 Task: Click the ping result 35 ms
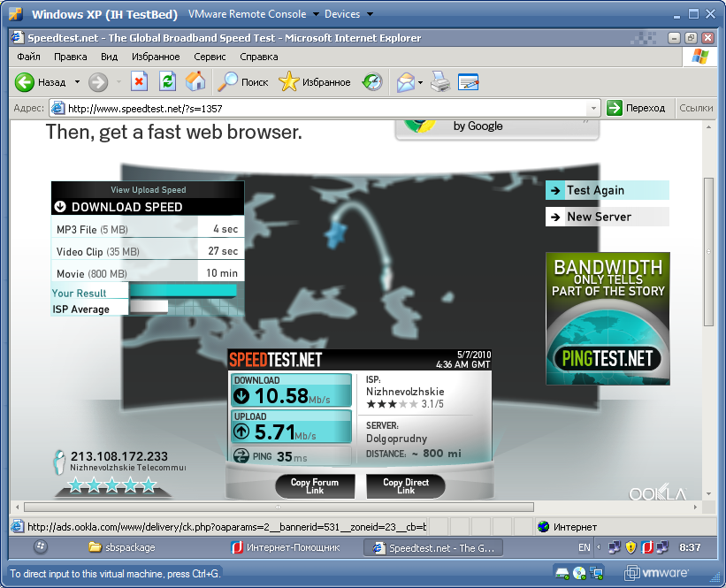pyautogui.click(x=292, y=457)
